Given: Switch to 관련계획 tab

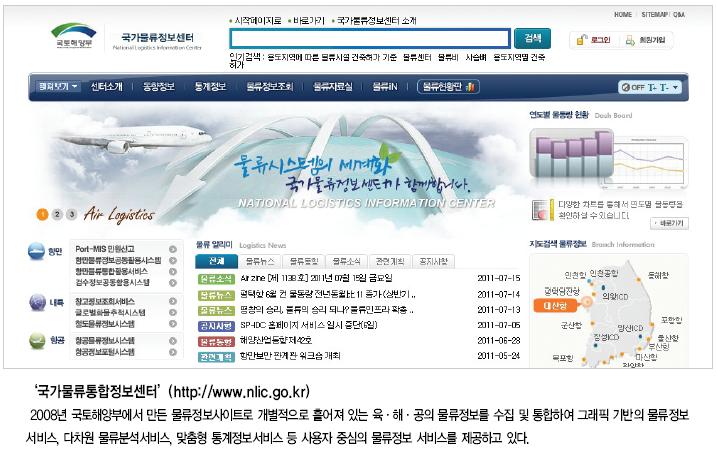Looking at the screenshot, I should [x=390, y=261].
